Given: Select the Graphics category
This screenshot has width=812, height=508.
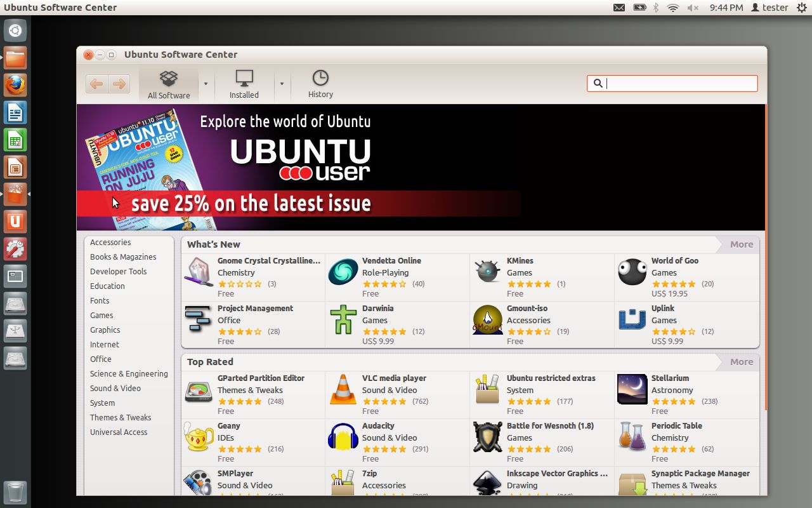Looking at the screenshot, I should 105,330.
